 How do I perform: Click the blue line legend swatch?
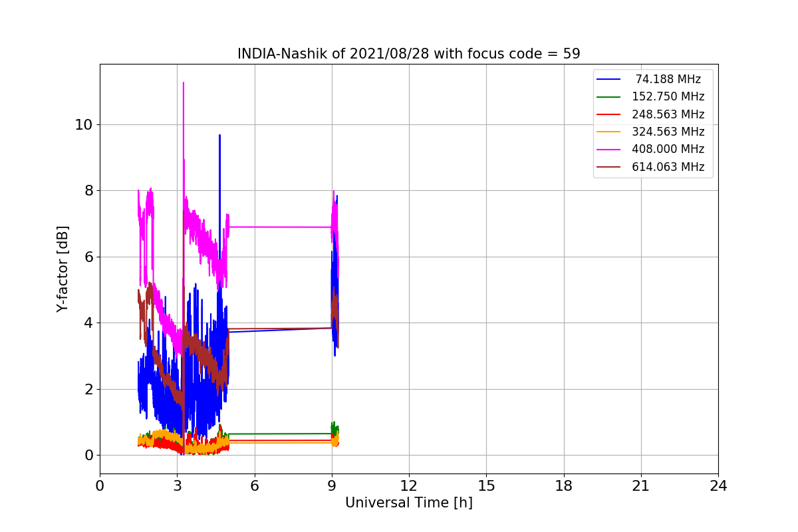(608, 79)
